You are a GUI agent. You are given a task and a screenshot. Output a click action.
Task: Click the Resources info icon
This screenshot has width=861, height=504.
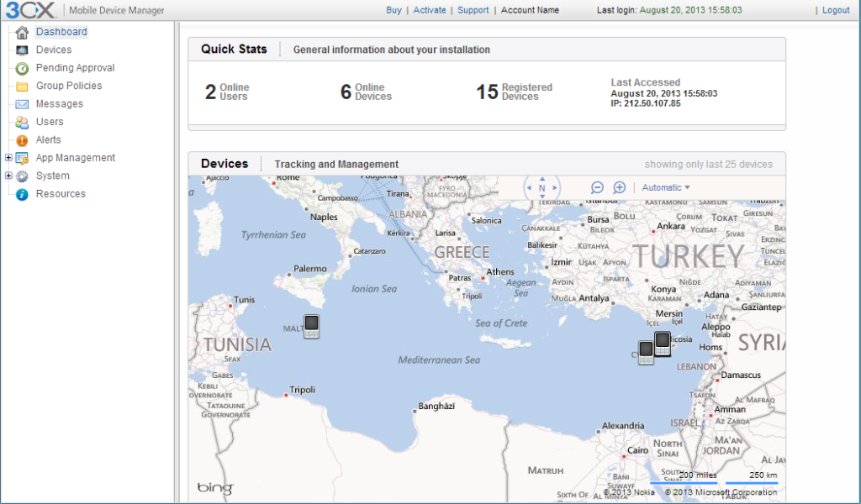(x=22, y=194)
